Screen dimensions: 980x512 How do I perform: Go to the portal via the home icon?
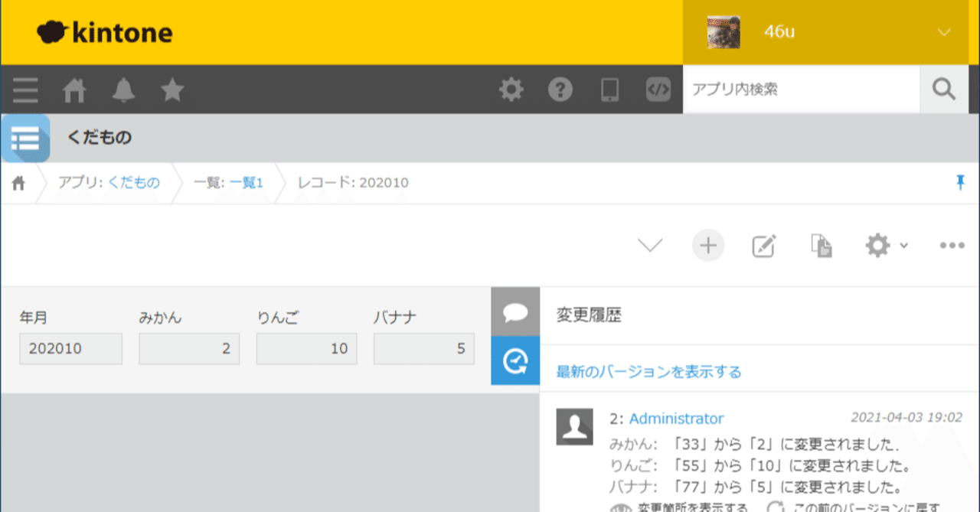74,90
